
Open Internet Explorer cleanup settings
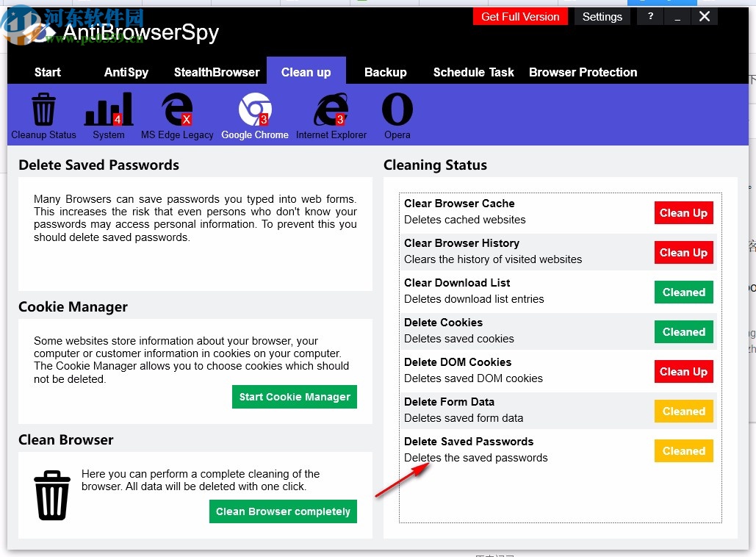coord(331,107)
